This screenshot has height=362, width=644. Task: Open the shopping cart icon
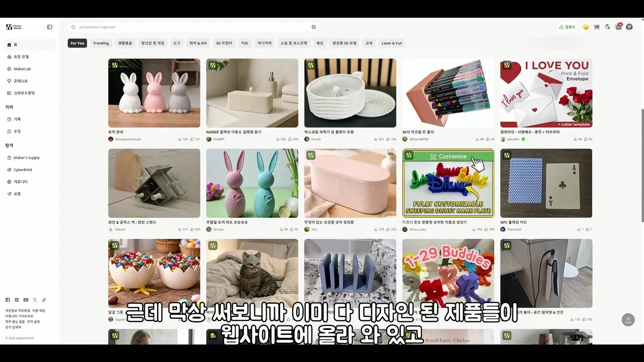(x=597, y=27)
